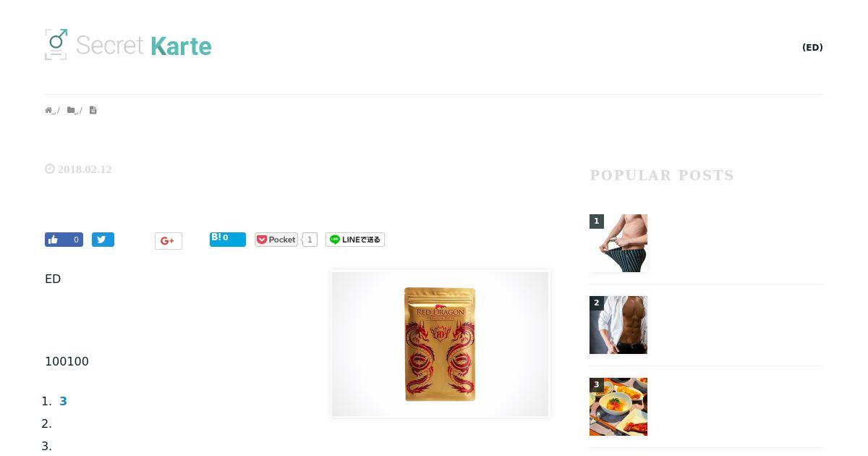
Task: Click the Secret Karte male-symbol logo icon
Action: [56, 44]
